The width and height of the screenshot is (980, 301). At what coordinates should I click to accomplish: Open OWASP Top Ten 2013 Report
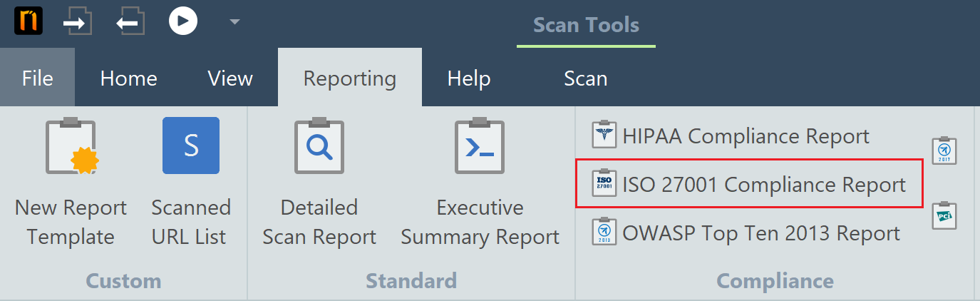[746, 233]
